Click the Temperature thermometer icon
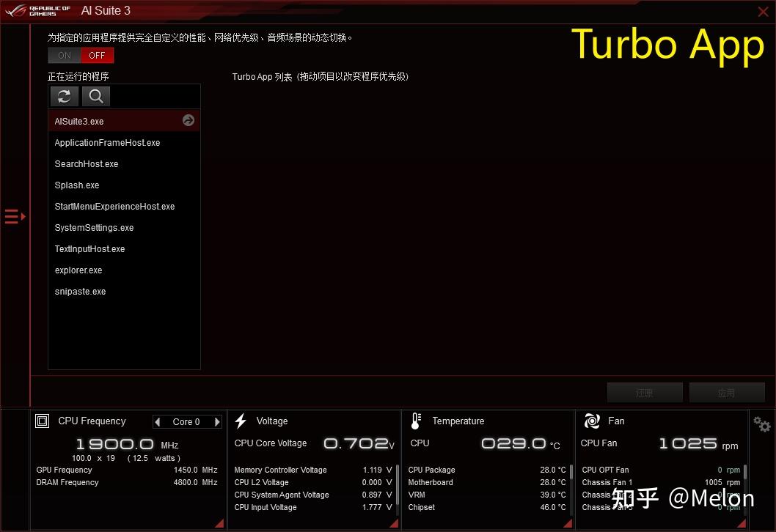This screenshot has height=532, width=776. [416, 421]
